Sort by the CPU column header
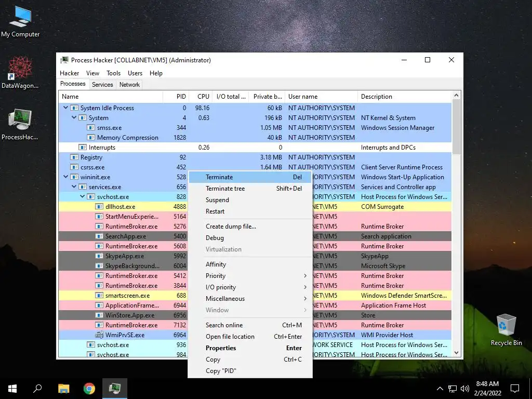This screenshot has width=532, height=399. [x=201, y=96]
